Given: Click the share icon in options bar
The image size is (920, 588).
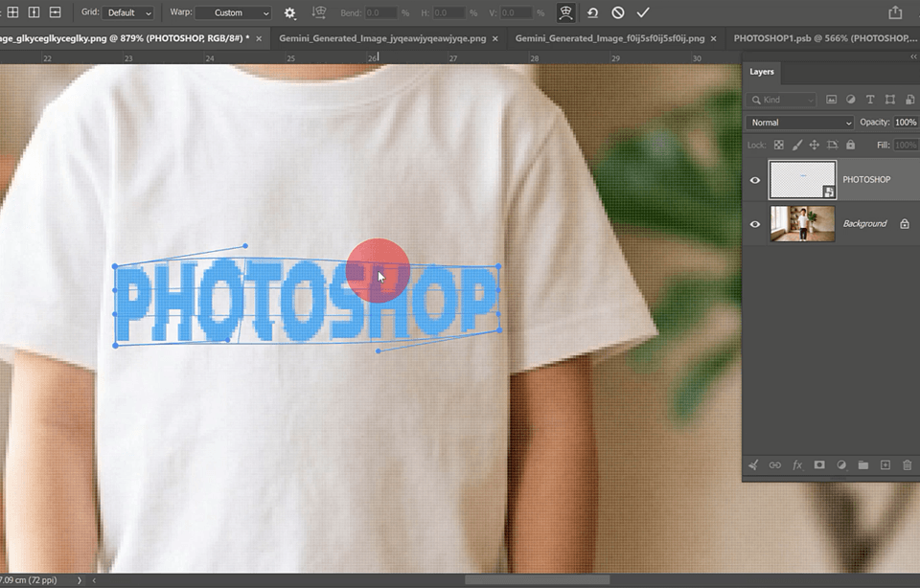Looking at the screenshot, I should 895,12.
